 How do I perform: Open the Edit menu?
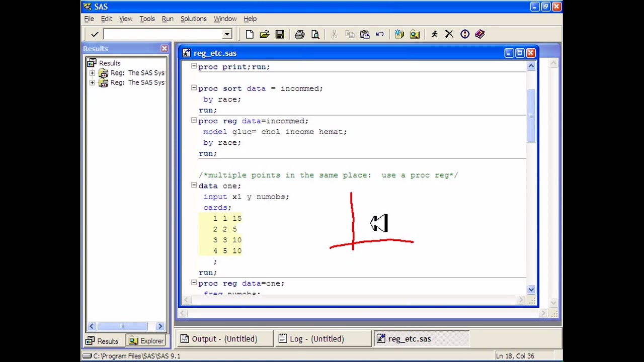107,19
